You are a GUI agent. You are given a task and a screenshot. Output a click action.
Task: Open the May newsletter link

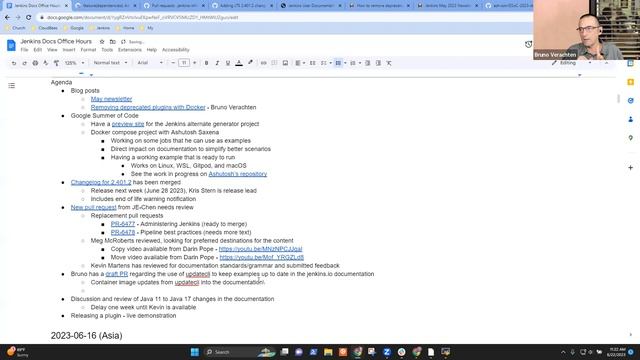tap(111, 99)
